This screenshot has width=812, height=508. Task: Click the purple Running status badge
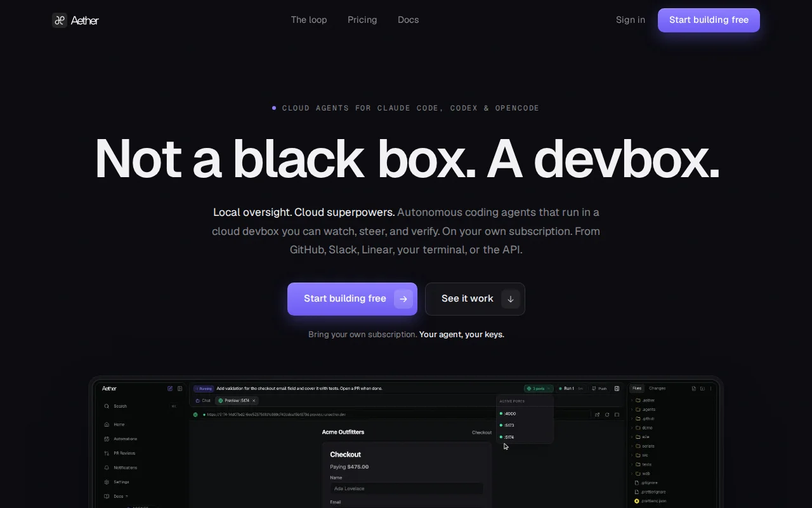click(x=204, y=389)
